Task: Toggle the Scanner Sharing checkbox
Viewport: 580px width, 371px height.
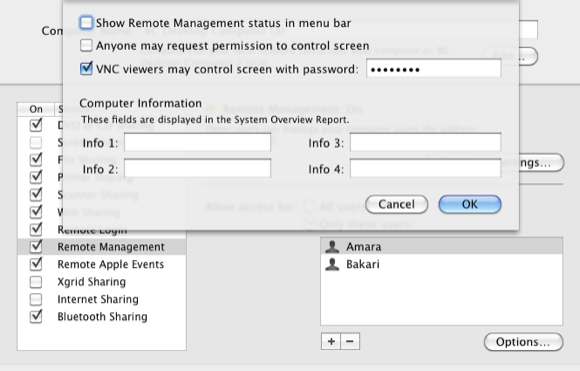Action: point(36,194)
